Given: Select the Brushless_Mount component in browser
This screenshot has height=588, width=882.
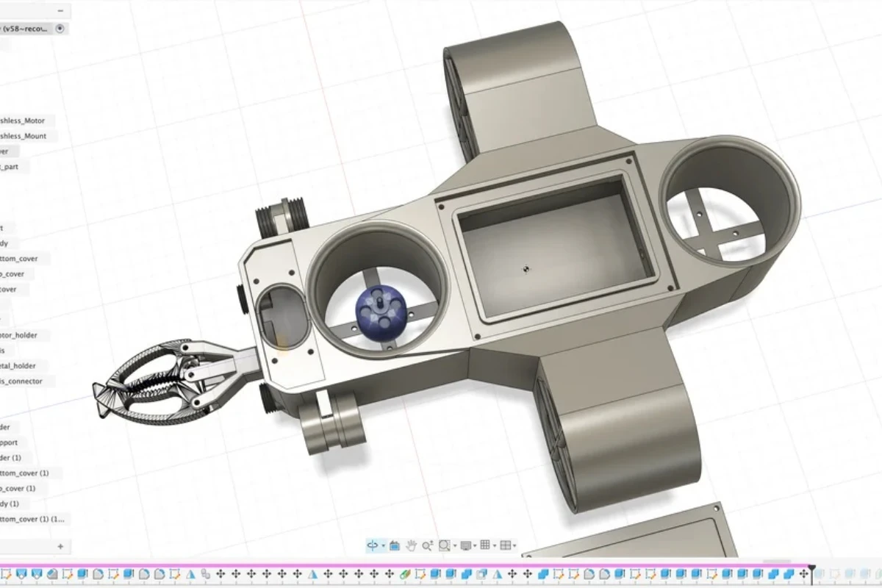Looking at the screenshot, I should tap(24, 136).
